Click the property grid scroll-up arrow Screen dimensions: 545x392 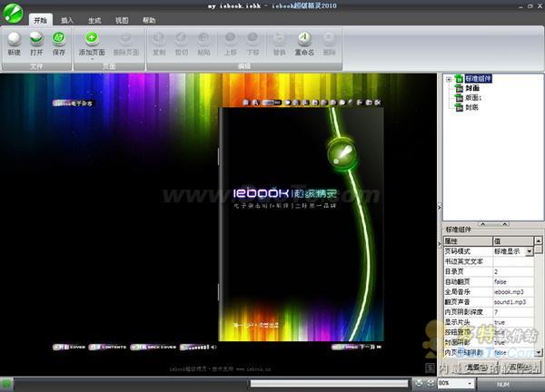coord(538,240)
